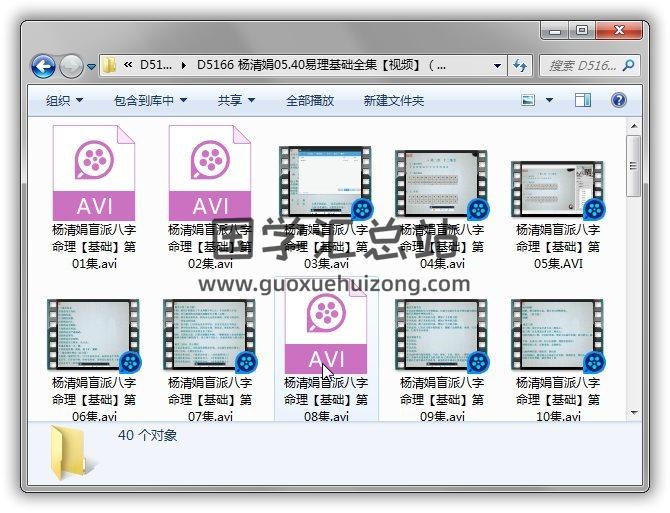Click the refresh button beside address bar

pyautogui.click(x=520, y=66)
